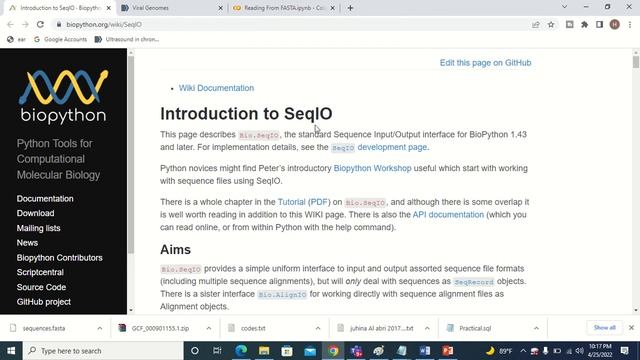The height and width of the screenshot is (360, 640).
Task: Follow the SeqIO development page link
Action: coord(379,147)
